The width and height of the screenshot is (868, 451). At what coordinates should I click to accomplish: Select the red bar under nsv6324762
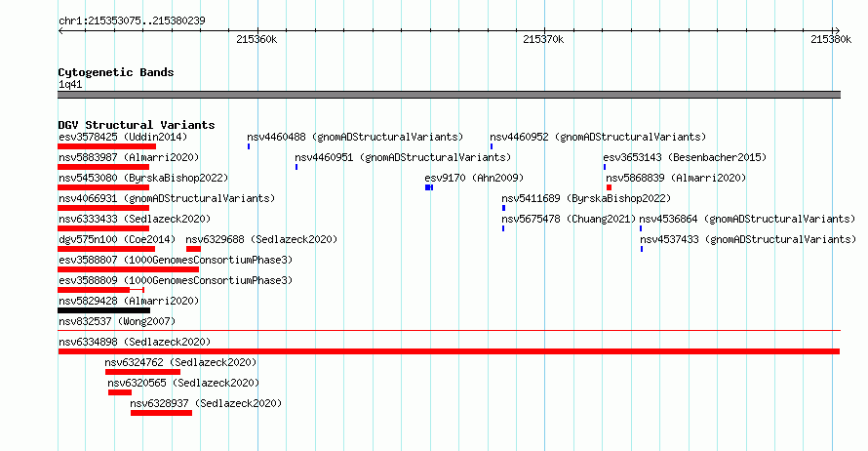142,372
